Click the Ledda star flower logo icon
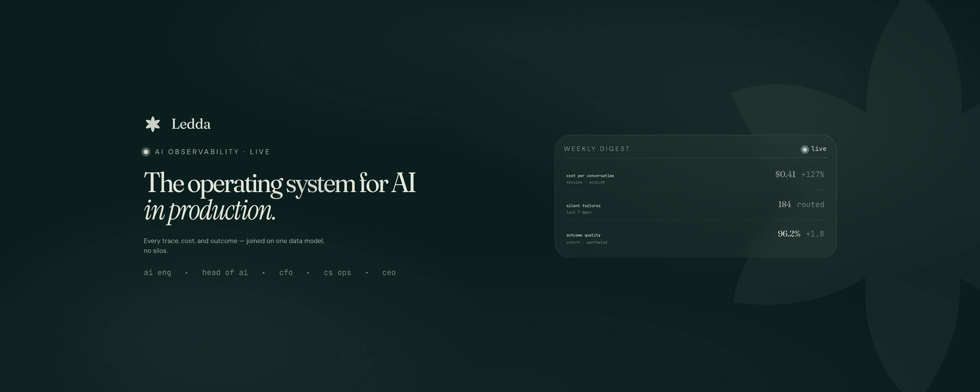The width and height of the screenshot is (980, 392). [153, 124]
